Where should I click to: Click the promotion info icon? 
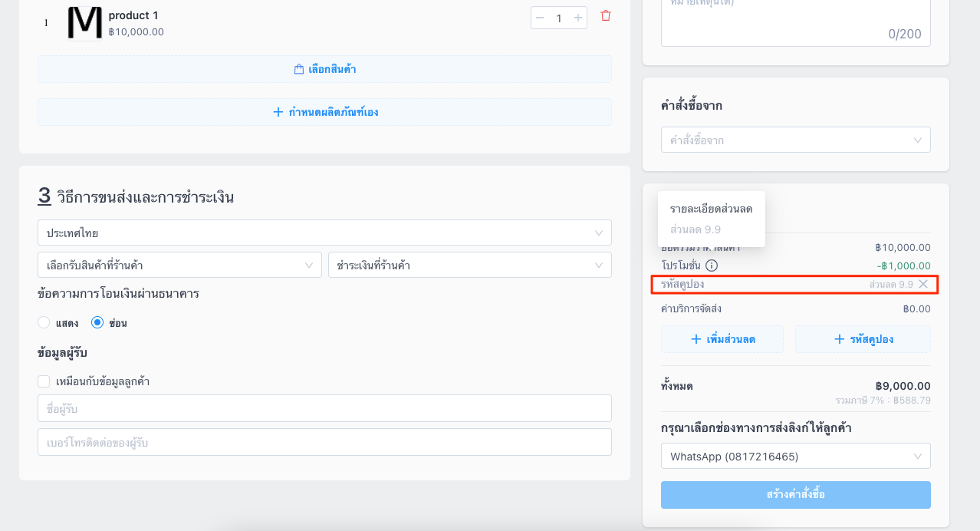tap(712, 266)
